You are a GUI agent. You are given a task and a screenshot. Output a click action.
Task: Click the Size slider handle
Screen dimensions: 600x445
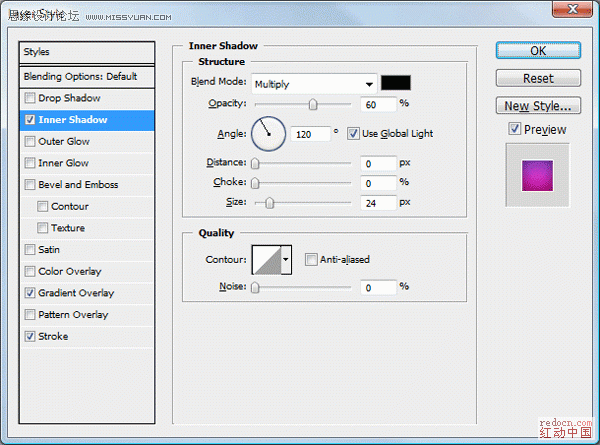270,203
